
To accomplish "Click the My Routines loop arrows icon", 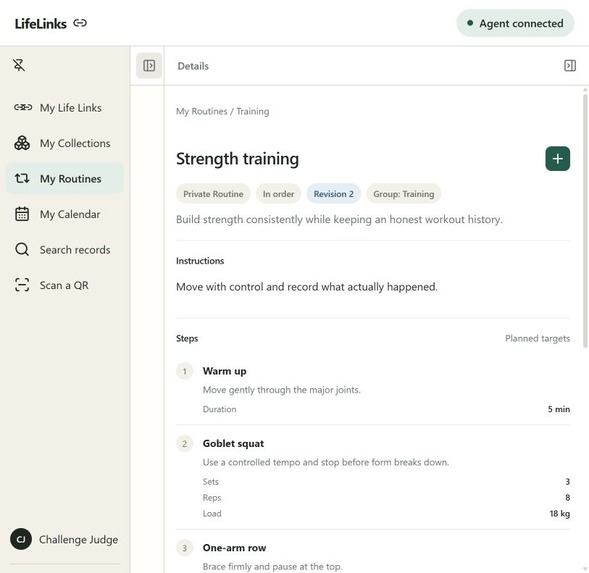I will coord(22,178).
